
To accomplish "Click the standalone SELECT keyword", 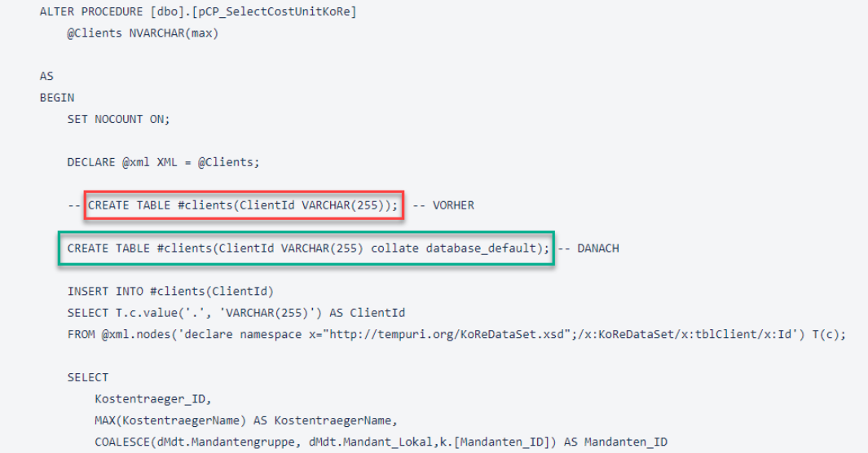I will click(87, 377).
